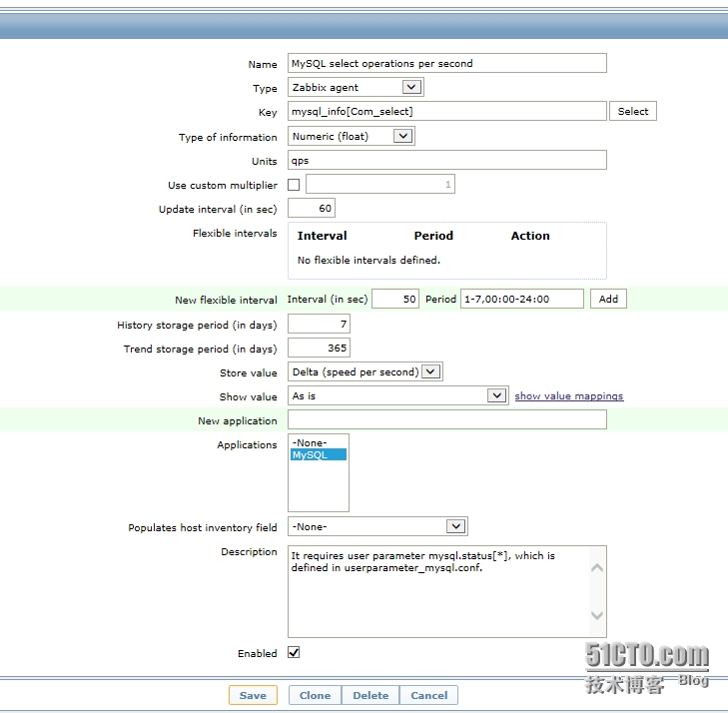Click the Key field with mysql_info[Com_select]
This screenshot has width=728, height=713.
pos(446,111)
